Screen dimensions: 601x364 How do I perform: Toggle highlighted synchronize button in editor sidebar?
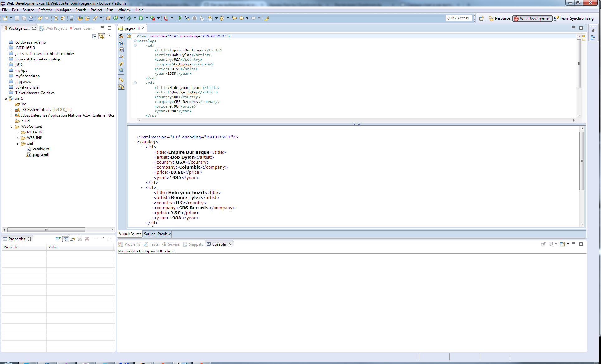pyautogui.click(x=121, y=87)
